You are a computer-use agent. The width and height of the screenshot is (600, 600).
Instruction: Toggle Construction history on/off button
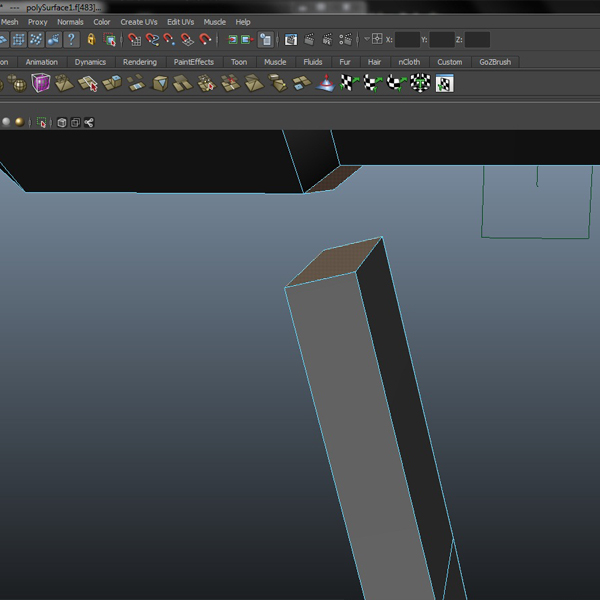pos(266,39)
